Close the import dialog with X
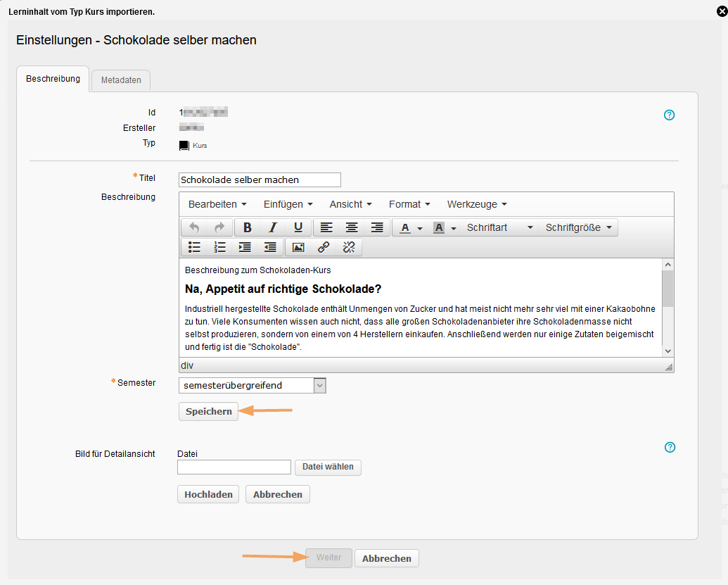Viewport: 728px width, 585px height. [x=722, y=11]
